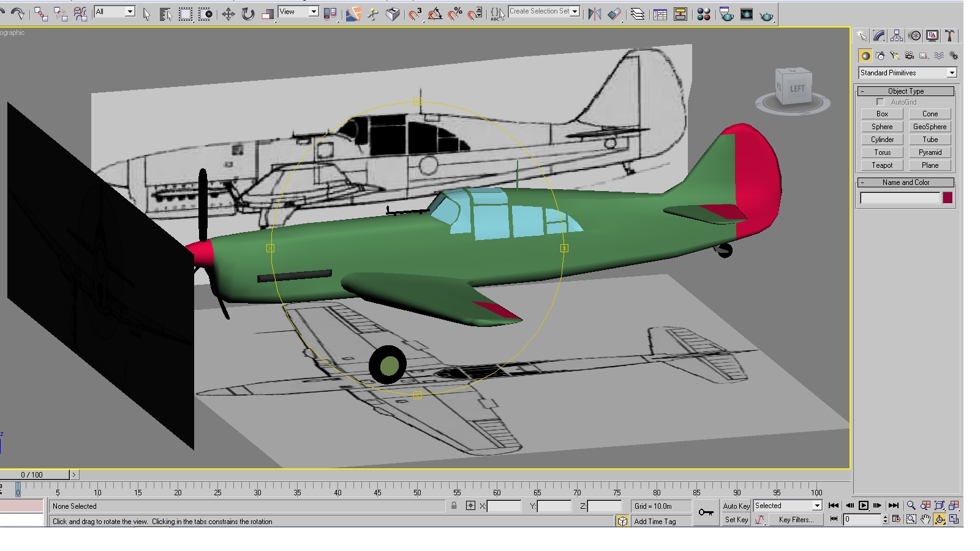Click the object color swatch

pyautogui.click(x=948, y=198)
